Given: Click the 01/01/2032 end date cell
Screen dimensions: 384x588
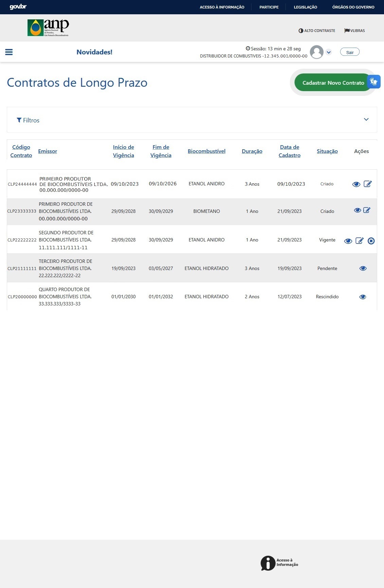Looking at the screenshot, I should click(161, 297).
